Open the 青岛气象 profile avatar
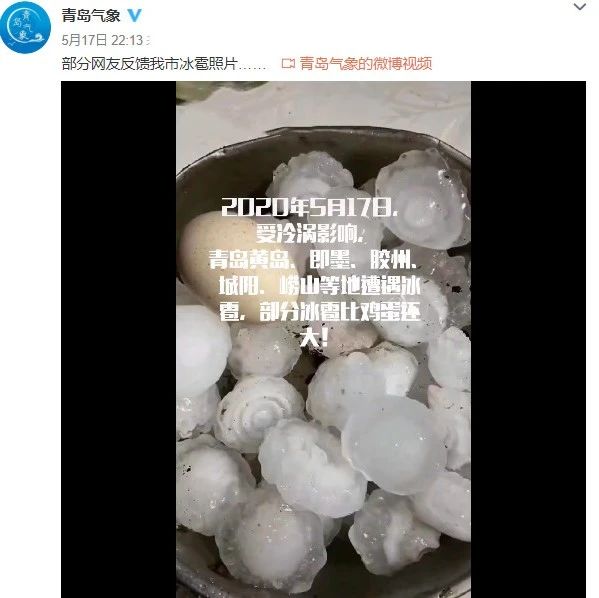The height and width of the screenshot is (598, 599). tap(25, 28)
